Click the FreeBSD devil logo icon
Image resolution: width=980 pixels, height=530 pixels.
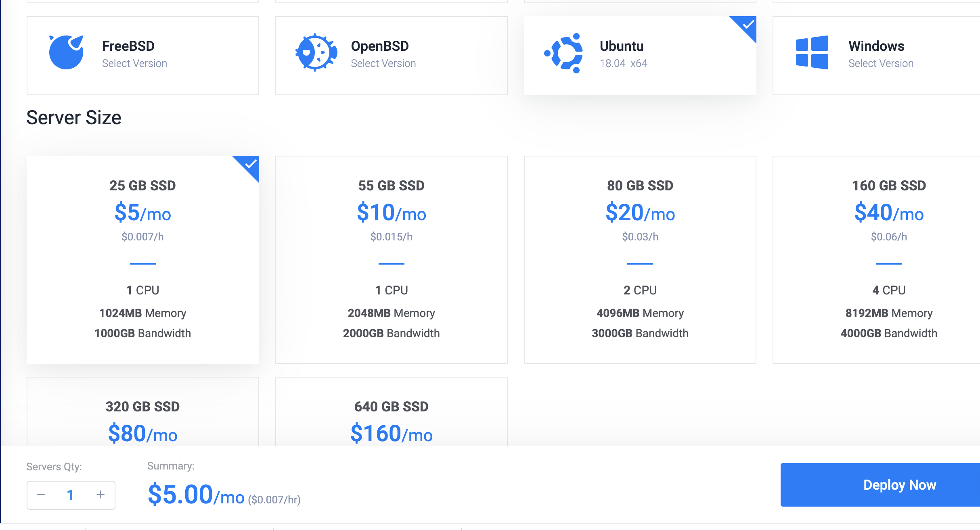point(66,52)
